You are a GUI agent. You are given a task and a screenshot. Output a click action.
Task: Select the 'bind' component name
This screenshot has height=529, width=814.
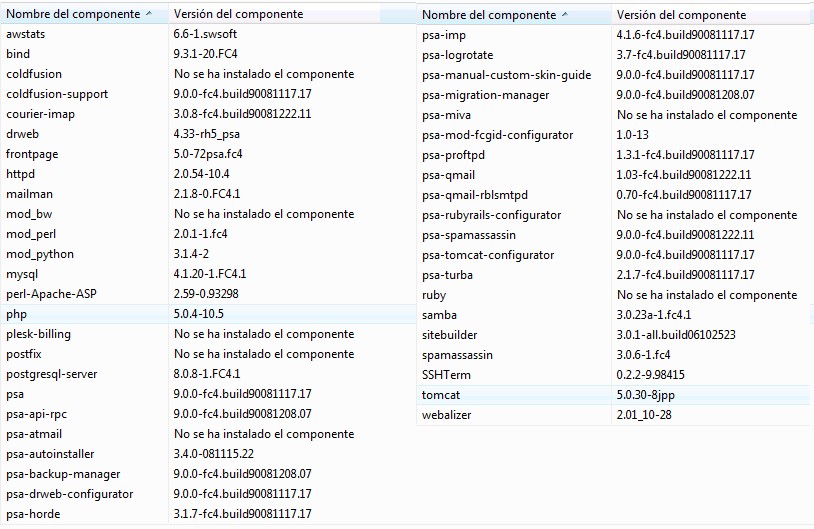pos(18,54)
